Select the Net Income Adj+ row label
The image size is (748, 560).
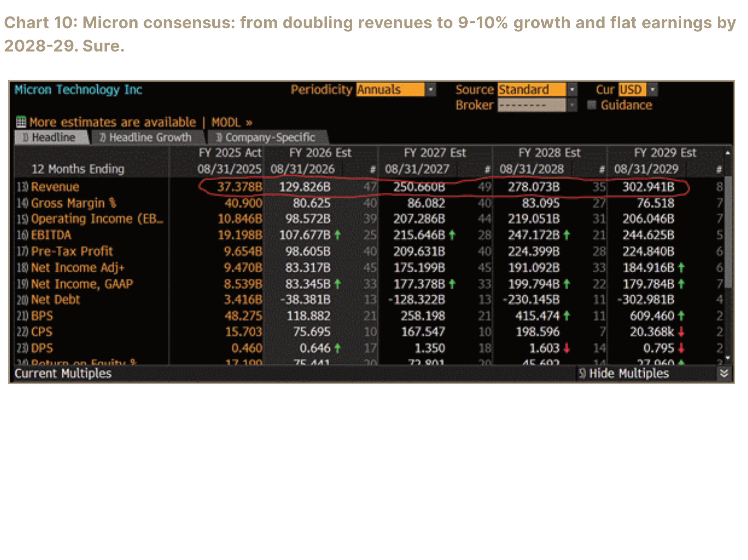click(78, 268)
